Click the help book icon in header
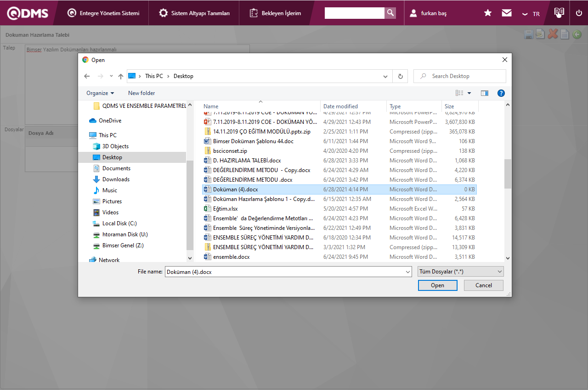The height and width of the screenshot is (390, 588). click(x=559, y=12)
